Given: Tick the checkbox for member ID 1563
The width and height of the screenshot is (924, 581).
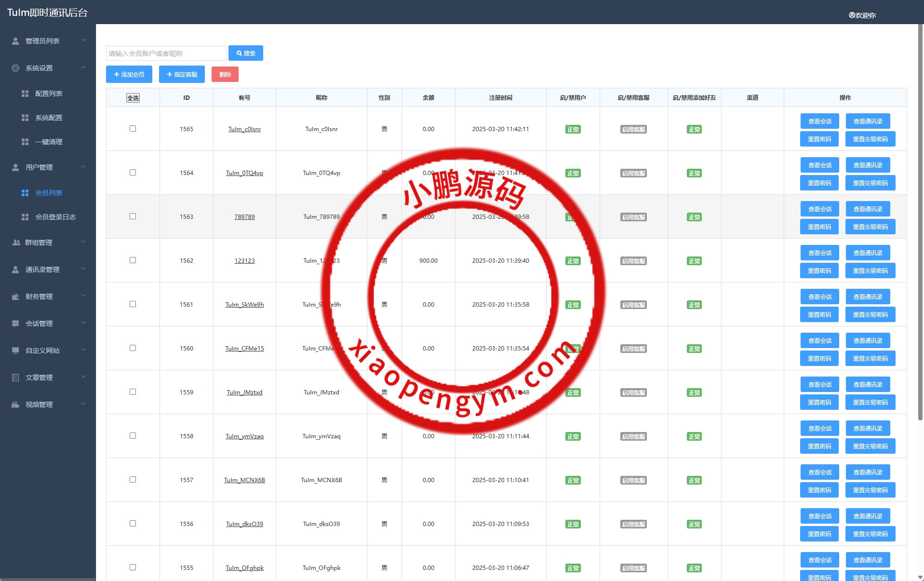Looking at the screenshot, I should point(133,216).
